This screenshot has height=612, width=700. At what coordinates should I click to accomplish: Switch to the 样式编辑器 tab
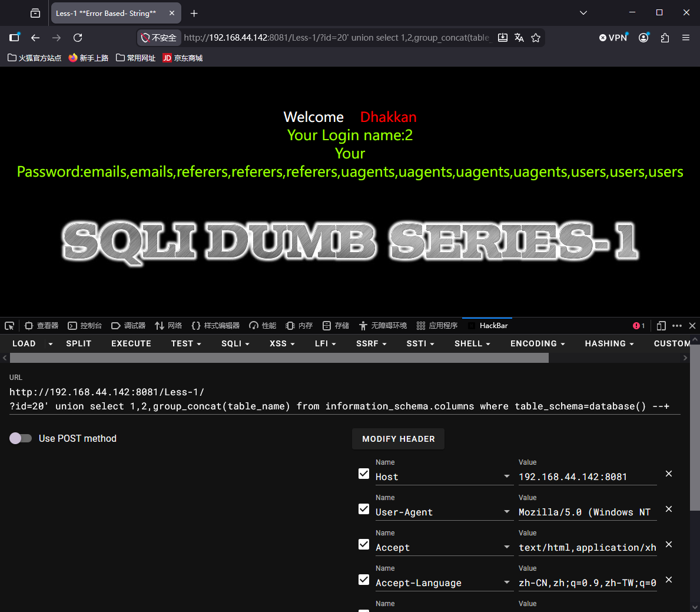point(215,326)
